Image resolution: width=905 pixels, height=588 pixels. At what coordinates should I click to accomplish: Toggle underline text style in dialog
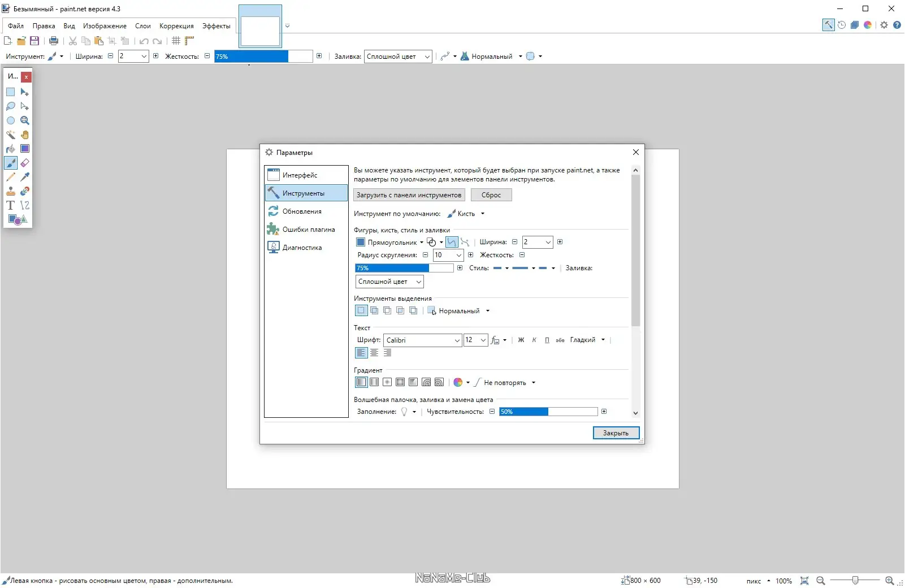(x=547, y=340)
